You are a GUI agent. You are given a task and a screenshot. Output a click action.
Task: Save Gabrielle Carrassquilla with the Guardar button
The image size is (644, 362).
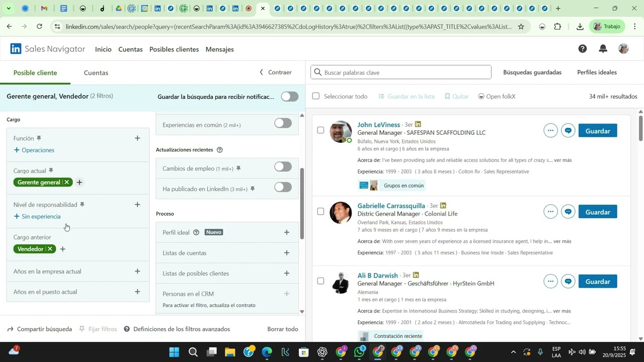tap(598, 212)
